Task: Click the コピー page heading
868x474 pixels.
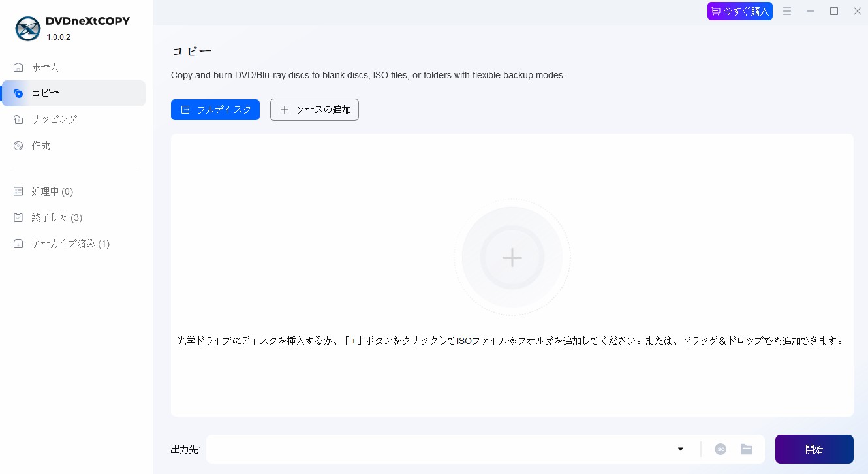Action: click(192, 51)
